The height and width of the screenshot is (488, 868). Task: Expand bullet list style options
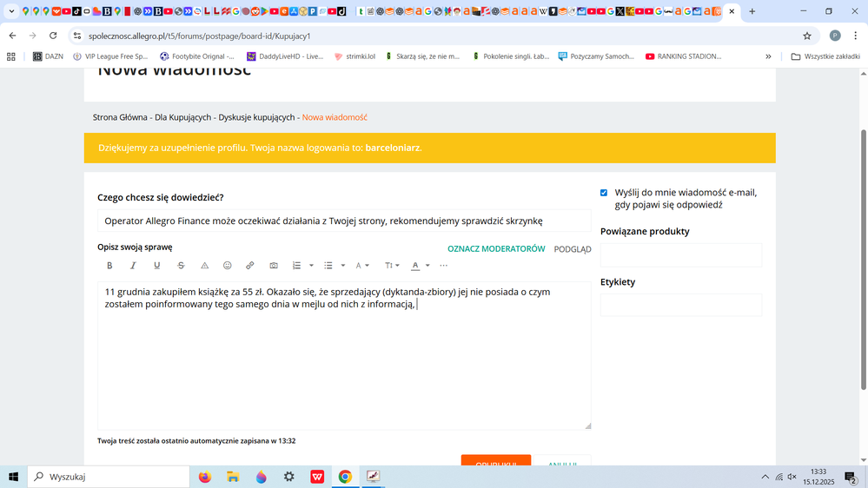tap(342, 266)
